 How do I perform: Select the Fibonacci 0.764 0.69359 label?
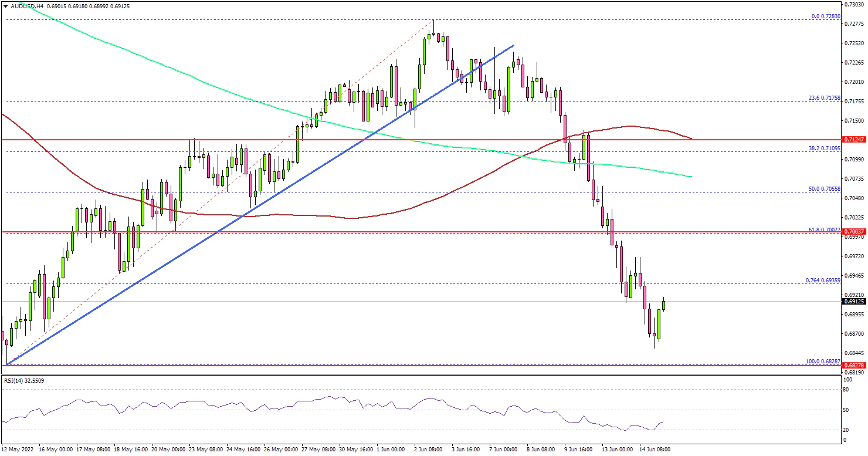pos(822,281)
